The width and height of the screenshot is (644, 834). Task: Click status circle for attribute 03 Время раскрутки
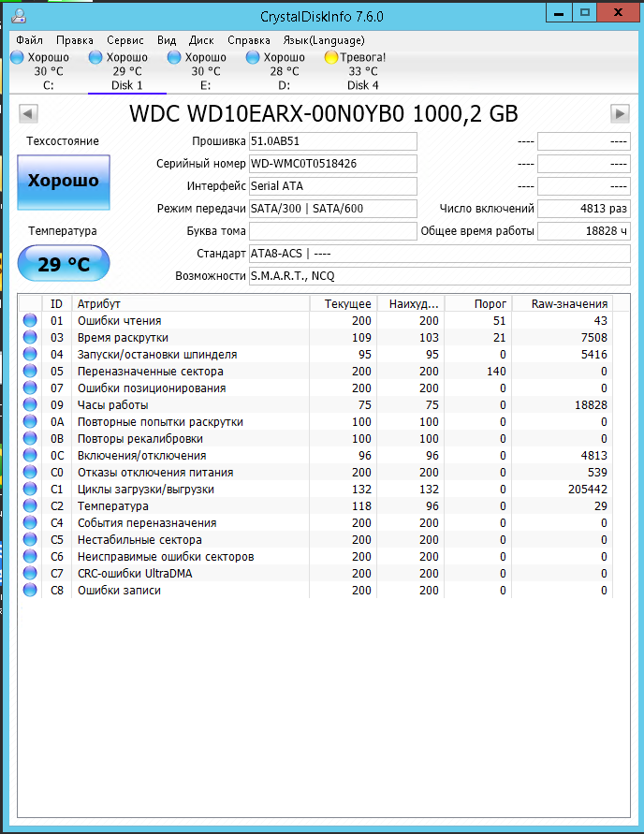coord(30,337)
